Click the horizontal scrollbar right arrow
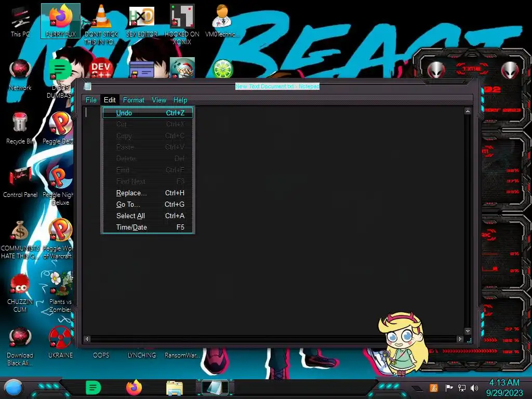This screenshot has height=399, width=532. tap(460, 339)
